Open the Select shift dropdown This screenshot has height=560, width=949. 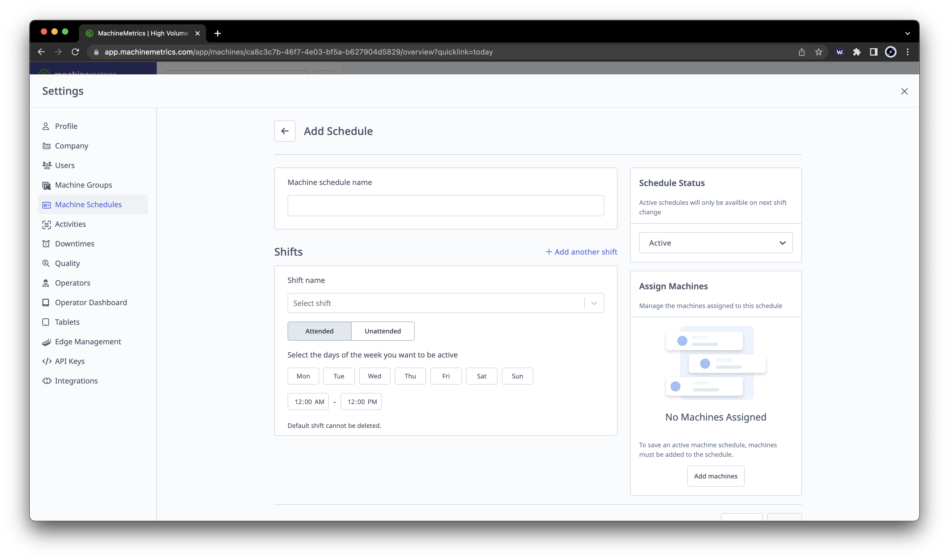pyautogui.click(x=445, y=303)
